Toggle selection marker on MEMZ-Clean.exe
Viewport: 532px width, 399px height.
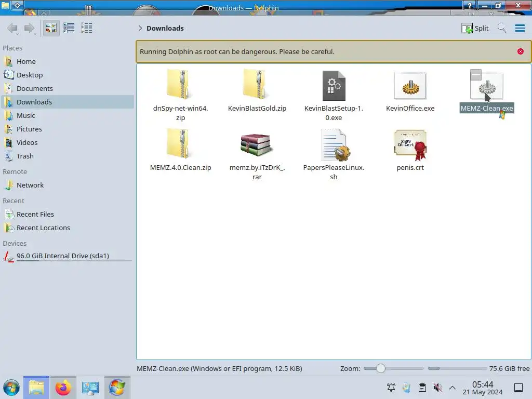[x=476, y=75]
